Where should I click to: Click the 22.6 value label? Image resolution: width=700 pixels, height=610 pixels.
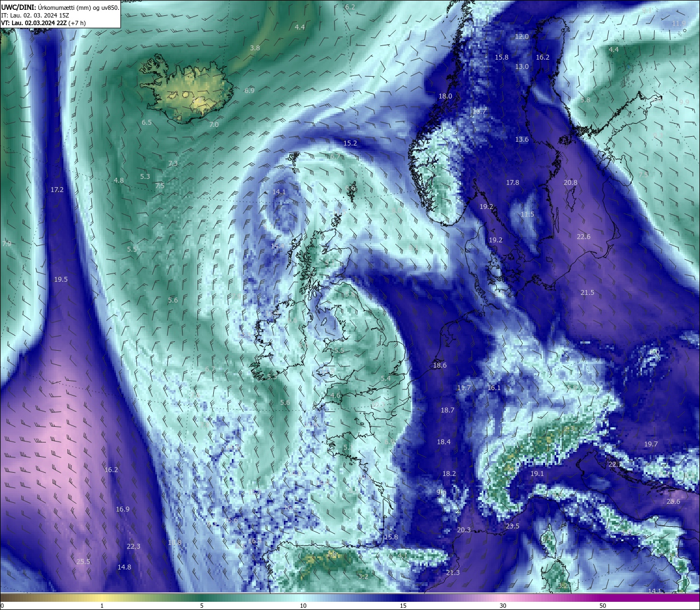[584, 237]
